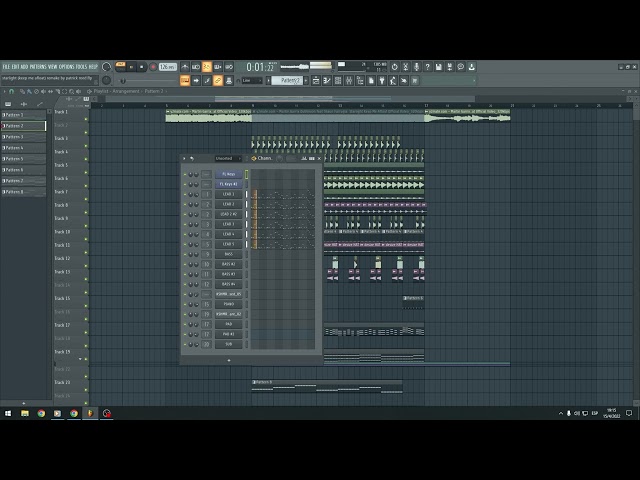640x480 pixels.
Task: Open the Pattern 2 pattern selector
Action: [x=288, y=81]
